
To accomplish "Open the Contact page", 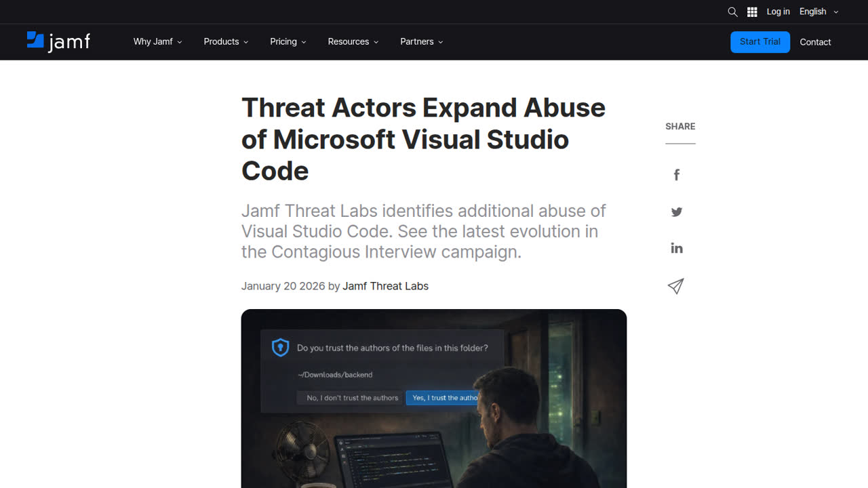I will [815, 42].
